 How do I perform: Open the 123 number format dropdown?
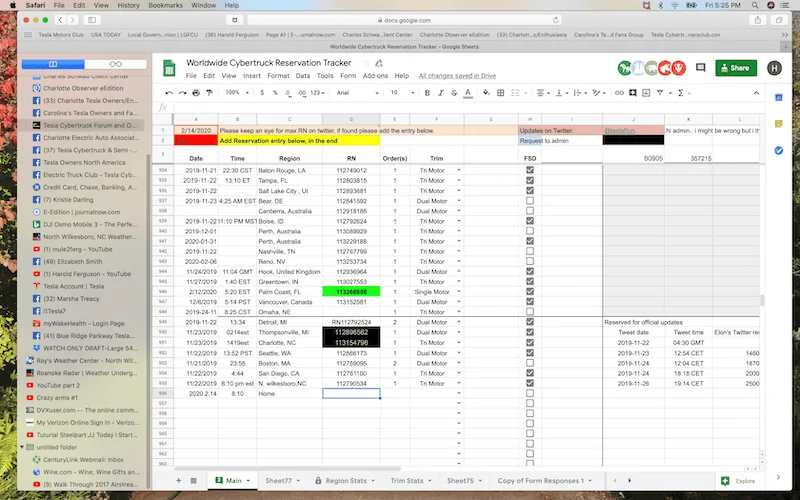317,93
